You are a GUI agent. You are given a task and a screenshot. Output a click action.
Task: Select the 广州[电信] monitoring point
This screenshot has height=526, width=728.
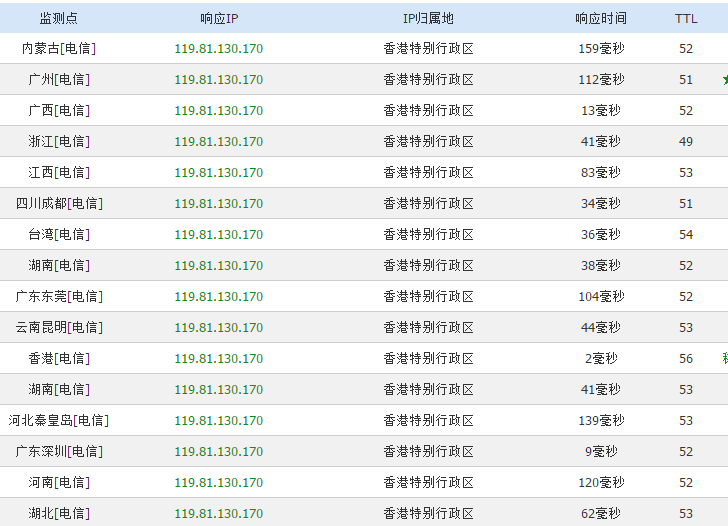(58, 79)
